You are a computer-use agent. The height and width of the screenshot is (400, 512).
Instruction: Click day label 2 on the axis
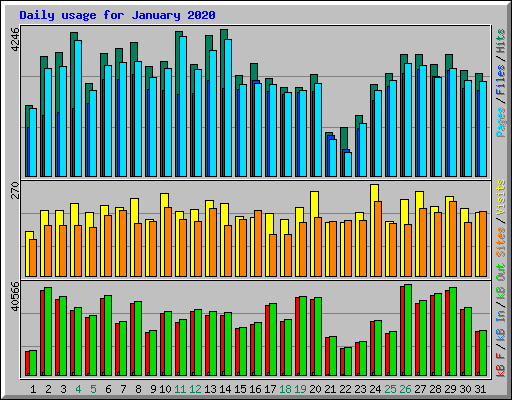[x=48, y=389]
